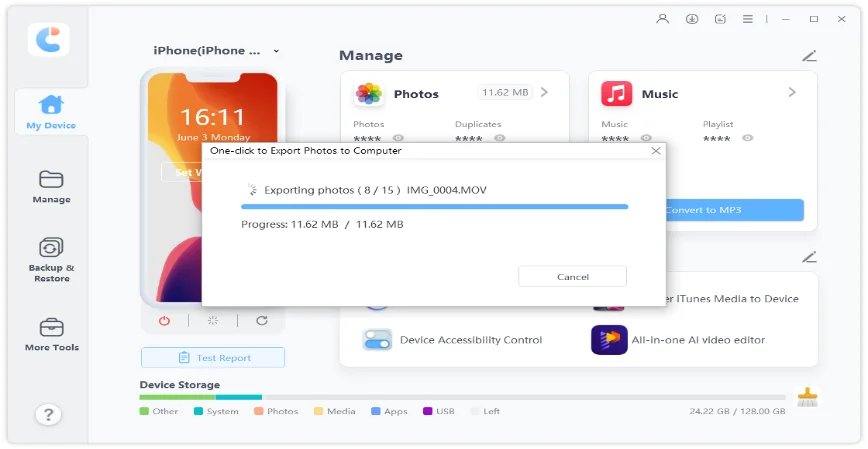The image size is (868, 449).
Task: Open the Manage sidebar tab
Action: click(51, 187)
